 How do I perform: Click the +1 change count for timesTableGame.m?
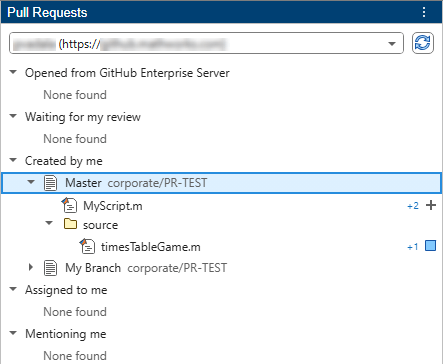click(413, 247)
